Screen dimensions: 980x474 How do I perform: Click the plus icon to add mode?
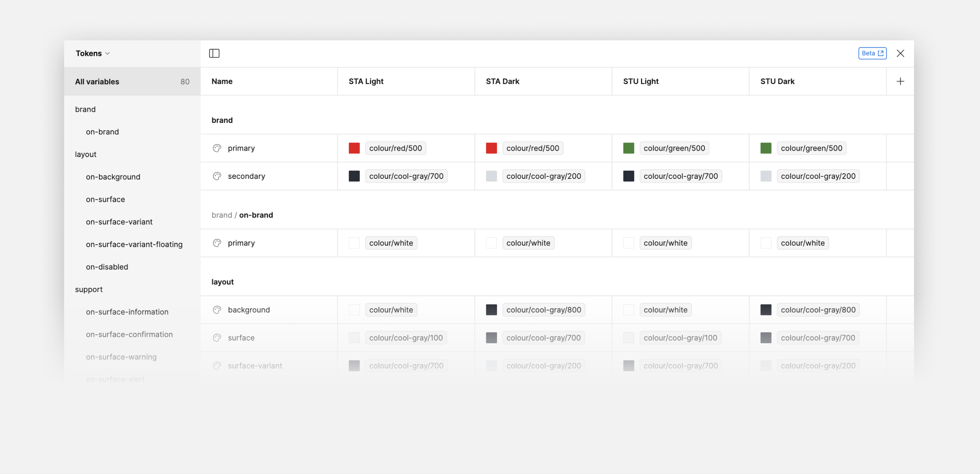(900, 81)
